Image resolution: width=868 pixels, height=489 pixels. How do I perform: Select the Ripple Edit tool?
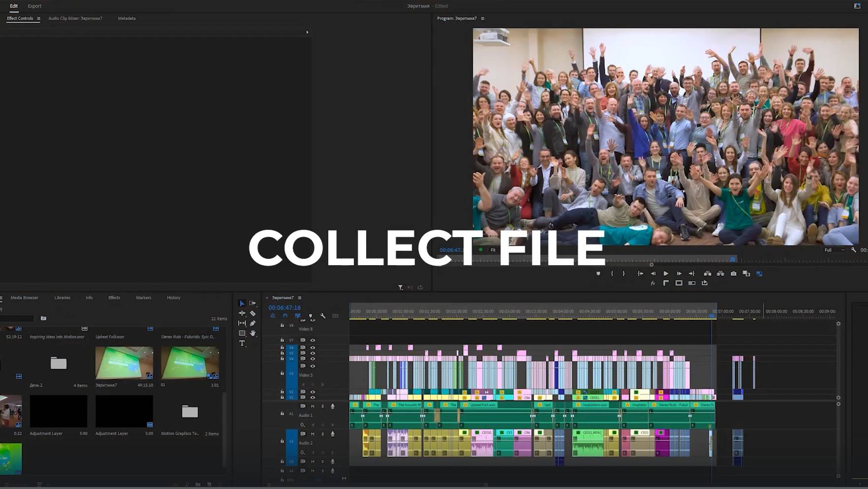point(242,313)
